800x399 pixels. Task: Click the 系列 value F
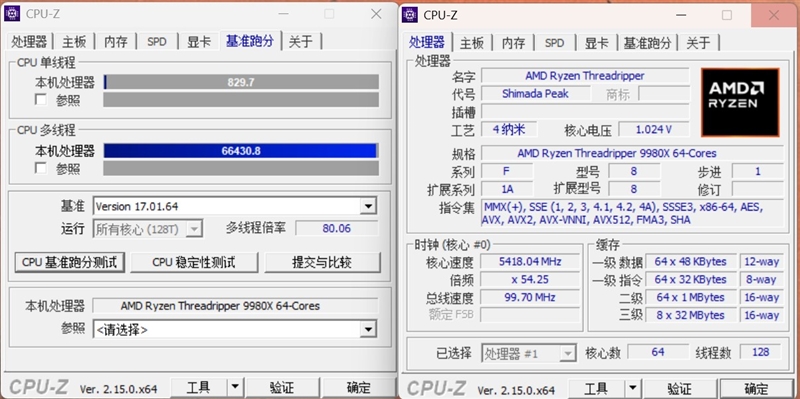coord(507,171)
